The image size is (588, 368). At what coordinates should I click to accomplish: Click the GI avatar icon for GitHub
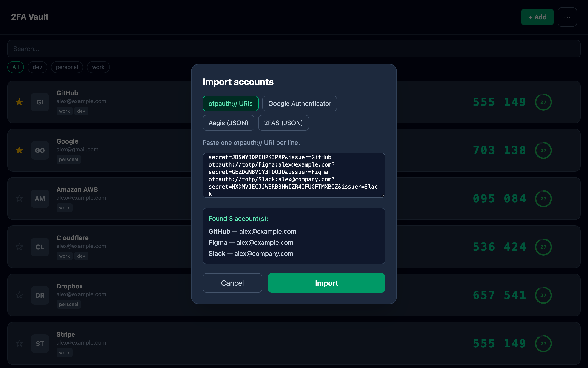pos(40,102)
